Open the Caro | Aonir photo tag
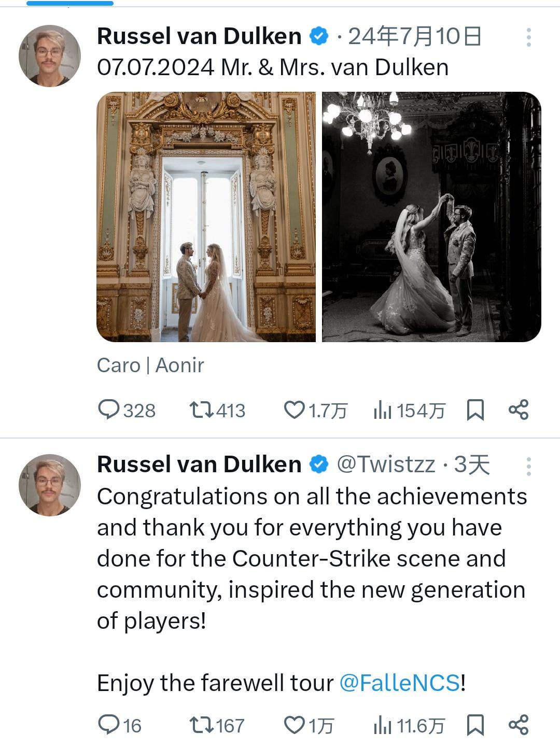The height and width of the screenshot is (747, 560). (150, 365)
